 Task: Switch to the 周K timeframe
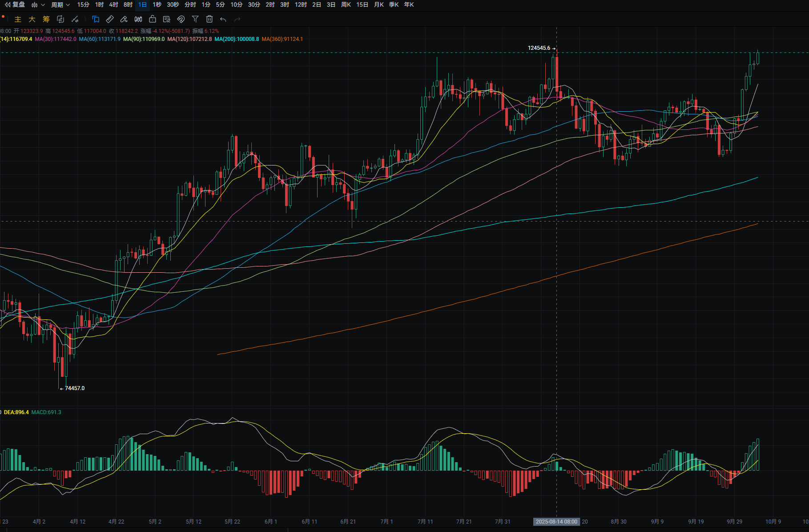point(346,5)
